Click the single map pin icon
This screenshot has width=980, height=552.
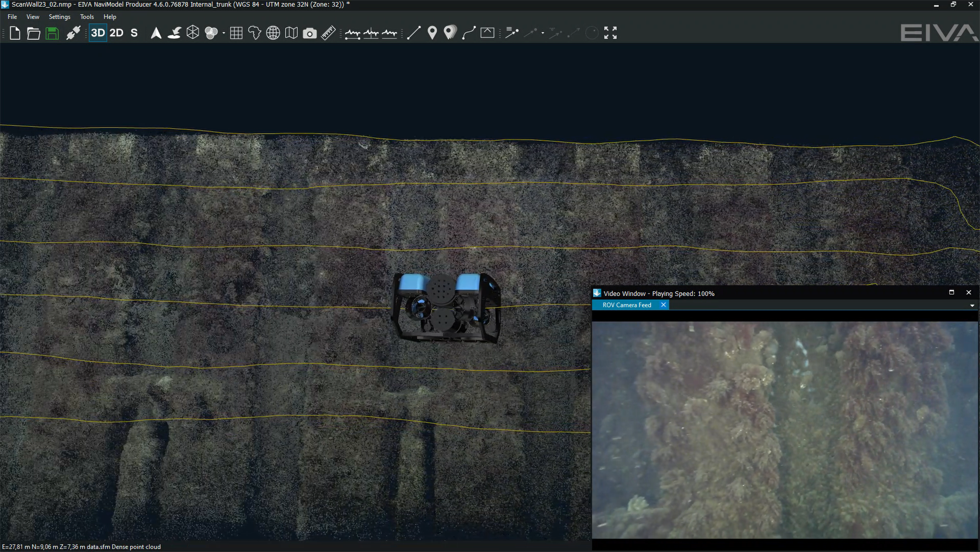click(x=432, y=33)
